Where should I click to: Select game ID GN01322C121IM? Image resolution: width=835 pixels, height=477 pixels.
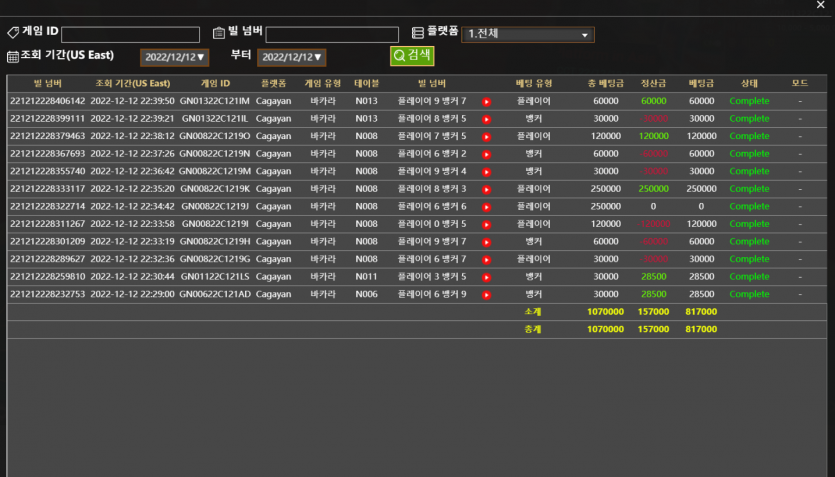pyautogui.click(x=215, y=101)
